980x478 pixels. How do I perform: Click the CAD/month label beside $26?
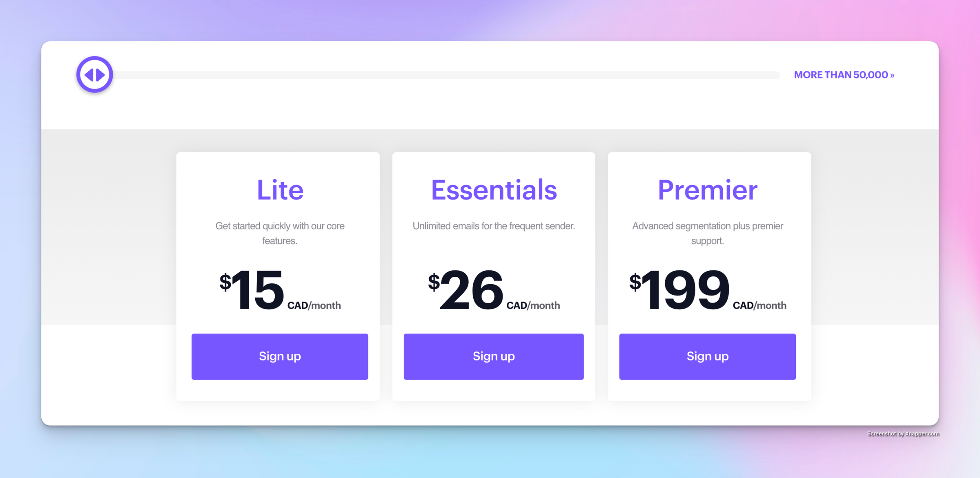(x=533, y=305)
